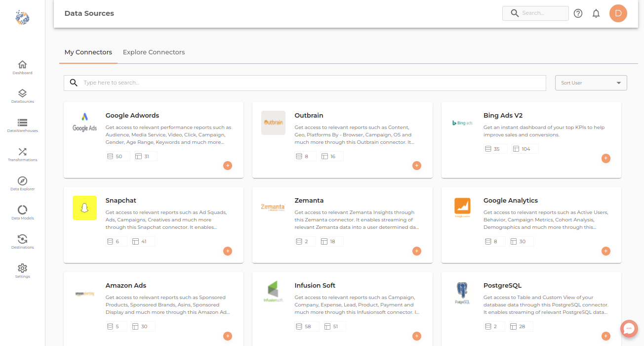Screen dimensions: 644x346
Task: Add Amazon Ads with plus button
Action: pyautogui.click(x=228, y=336)
